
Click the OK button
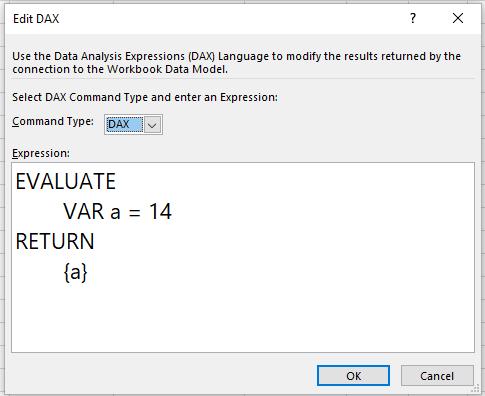point(353,376)
